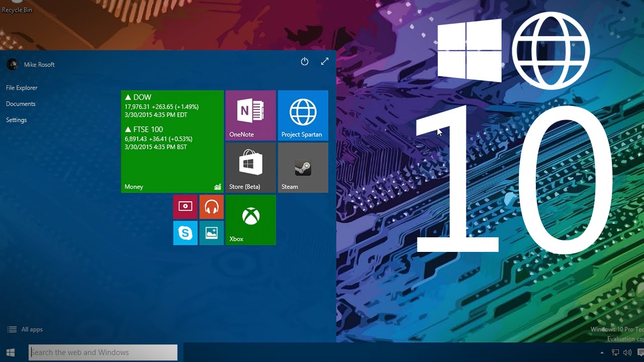
Task: Show hidden system tray icons
Action: click(602, 352)
